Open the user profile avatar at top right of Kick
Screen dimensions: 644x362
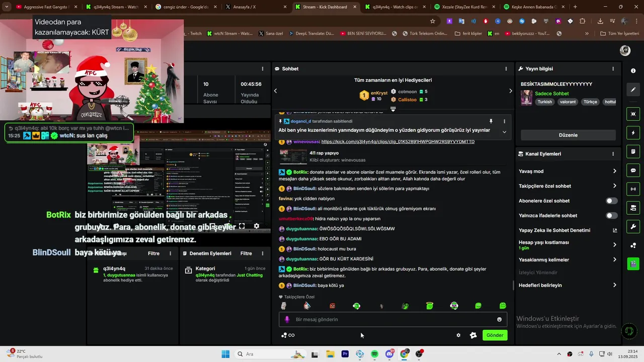pyautogui.click(x=625, y=50)
